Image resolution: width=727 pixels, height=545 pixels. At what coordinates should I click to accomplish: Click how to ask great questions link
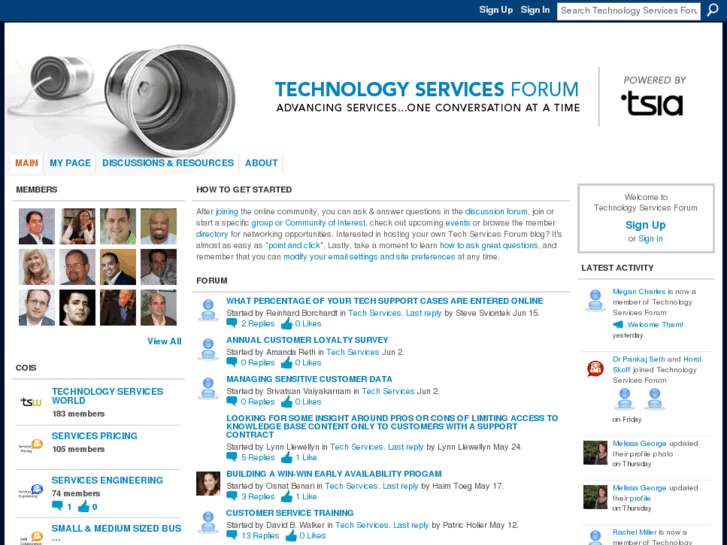[x=489, y=245]
